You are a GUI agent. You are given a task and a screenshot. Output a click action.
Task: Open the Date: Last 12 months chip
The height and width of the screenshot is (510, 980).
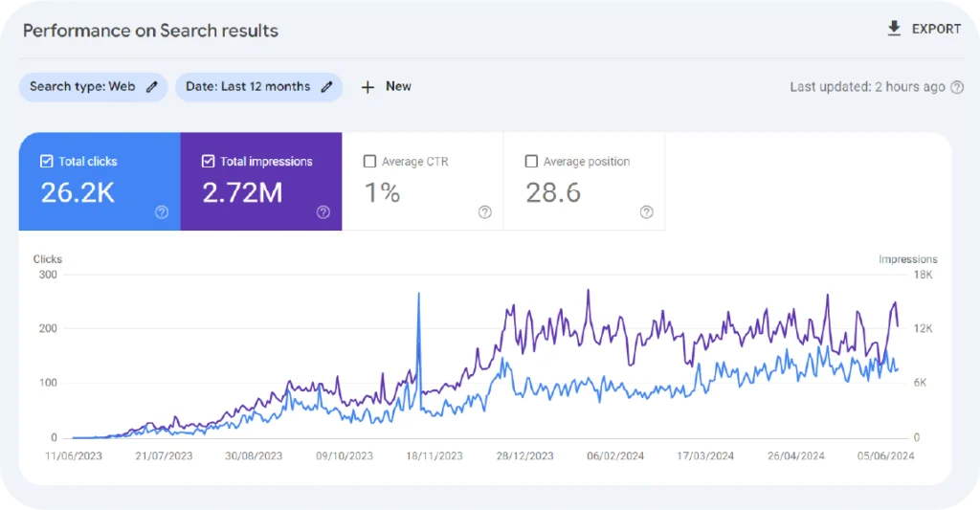point(248,87)
